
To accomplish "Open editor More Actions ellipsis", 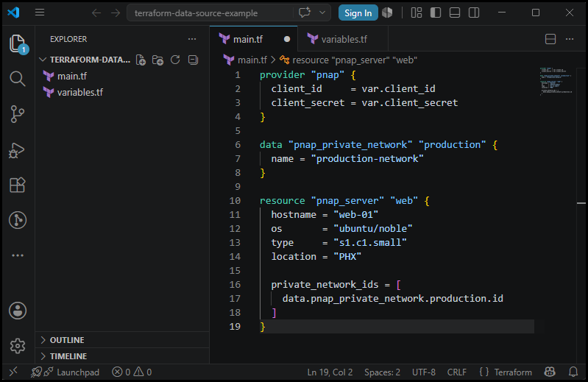I will click(570, 39).
